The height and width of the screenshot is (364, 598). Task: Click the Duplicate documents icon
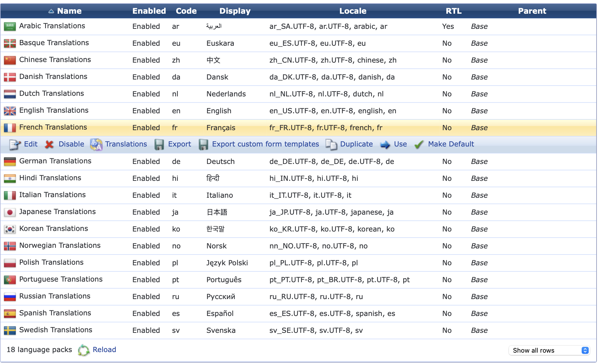coord(331,144)
